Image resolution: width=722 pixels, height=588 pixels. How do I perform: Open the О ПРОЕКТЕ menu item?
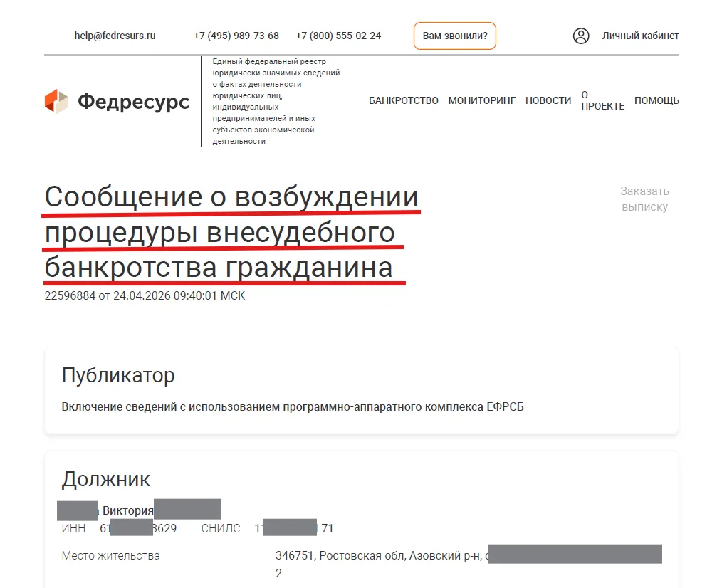[x=603, y=100]
